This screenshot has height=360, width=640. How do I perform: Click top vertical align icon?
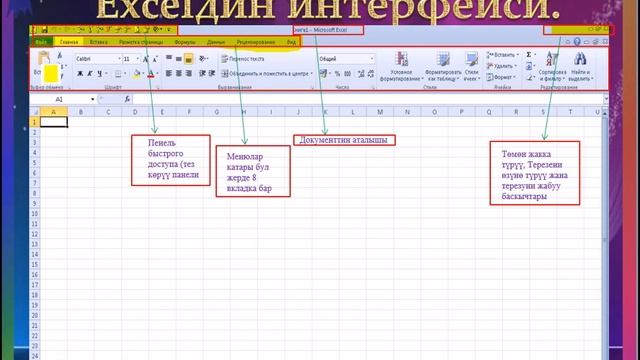169,59
